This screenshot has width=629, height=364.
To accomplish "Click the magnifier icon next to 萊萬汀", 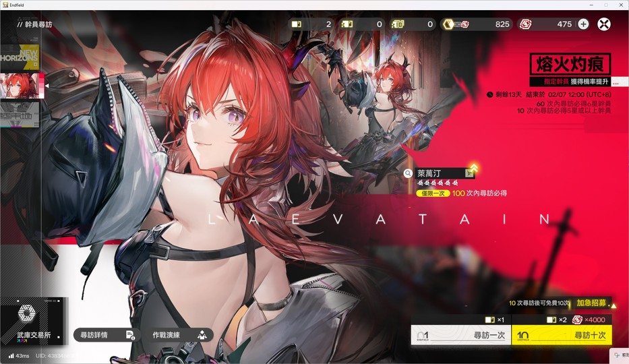I will click(408, 173).
